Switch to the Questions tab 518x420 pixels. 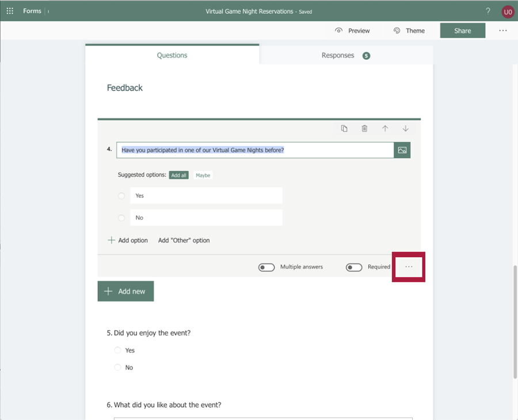(x=172, y=55)
